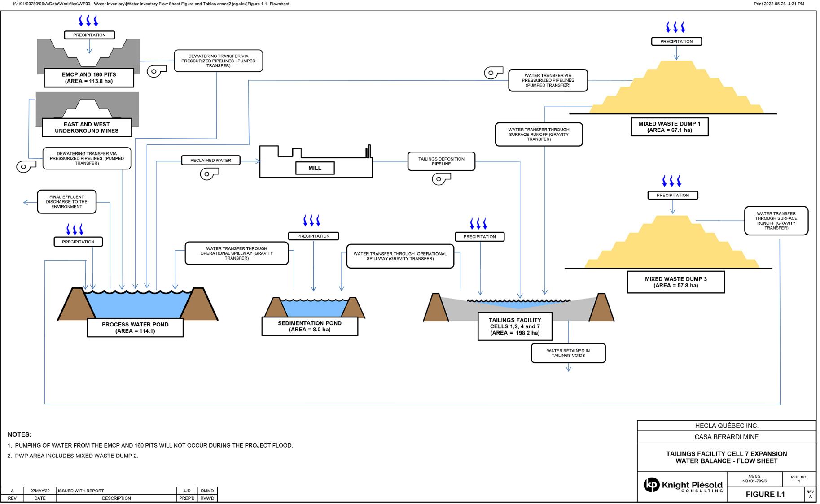Click the blue water in Process Water Pond graphic

[138, 304]
